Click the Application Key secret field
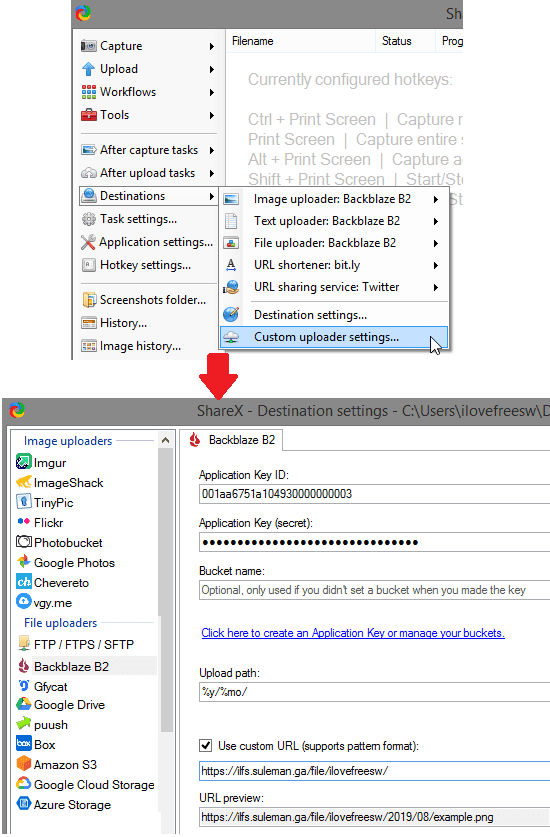The height and width of the screenshot is (837, 550). click(x=374, y=542)
